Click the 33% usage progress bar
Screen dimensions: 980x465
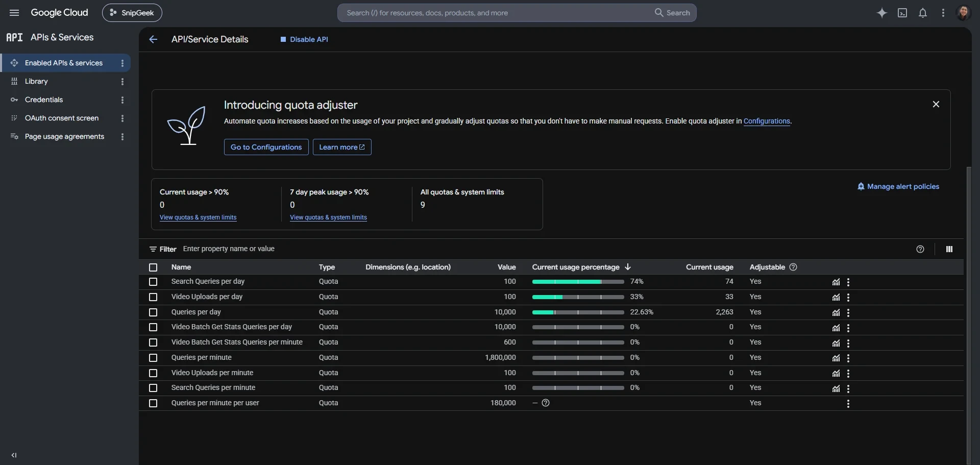pos(578,297)
